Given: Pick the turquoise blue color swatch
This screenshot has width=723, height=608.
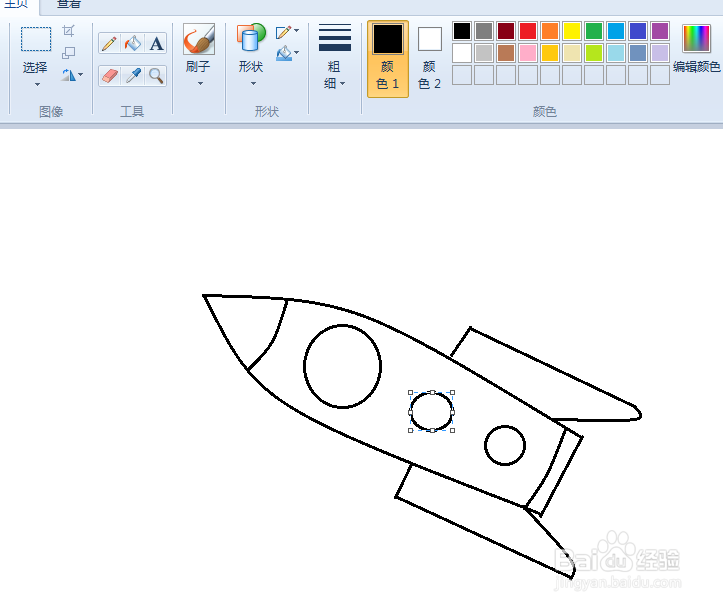Looking at the screenshot, I should coord(616,31).
